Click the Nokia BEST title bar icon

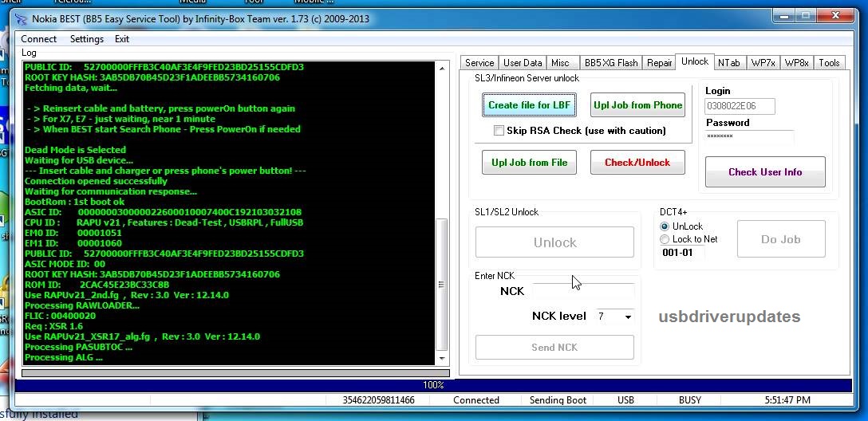coord(21,19)
